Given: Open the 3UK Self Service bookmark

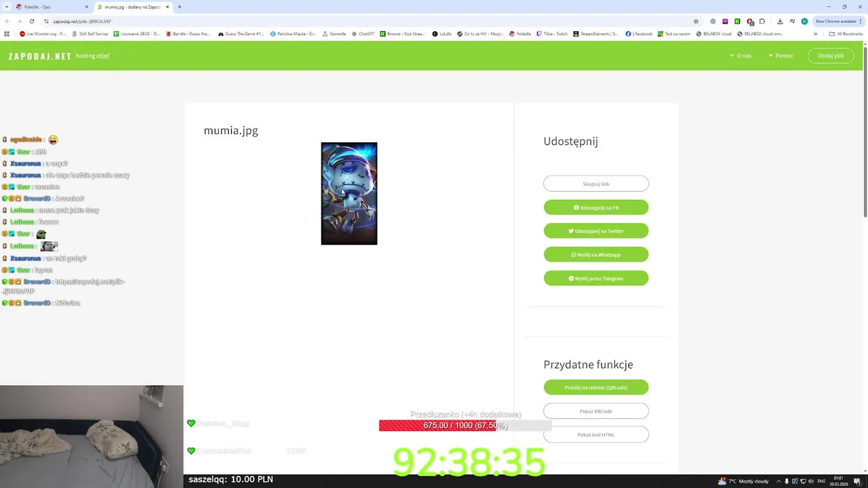Looking at the screenshot, I should 90,34.
